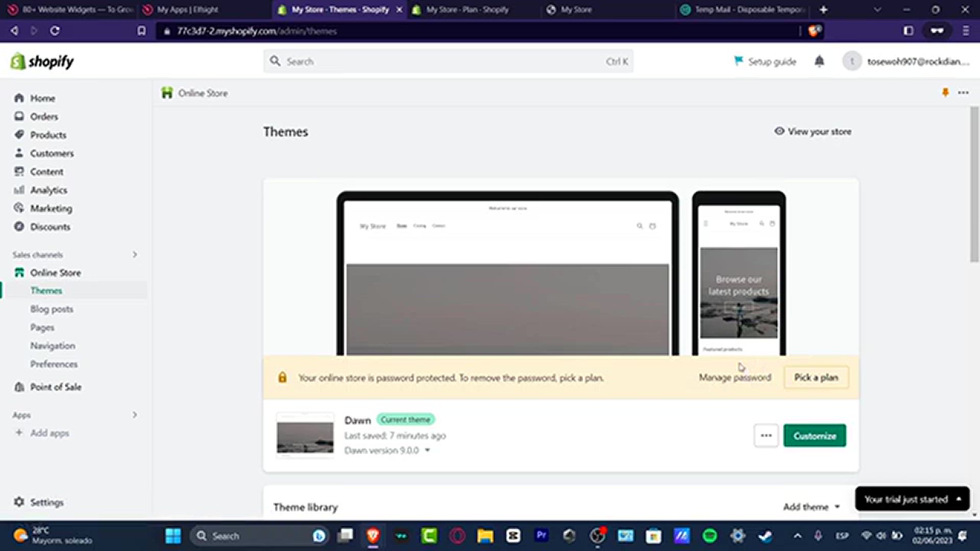Click the Pick a plan button
The height and width of the screenshot is (551, 980).
816,378
